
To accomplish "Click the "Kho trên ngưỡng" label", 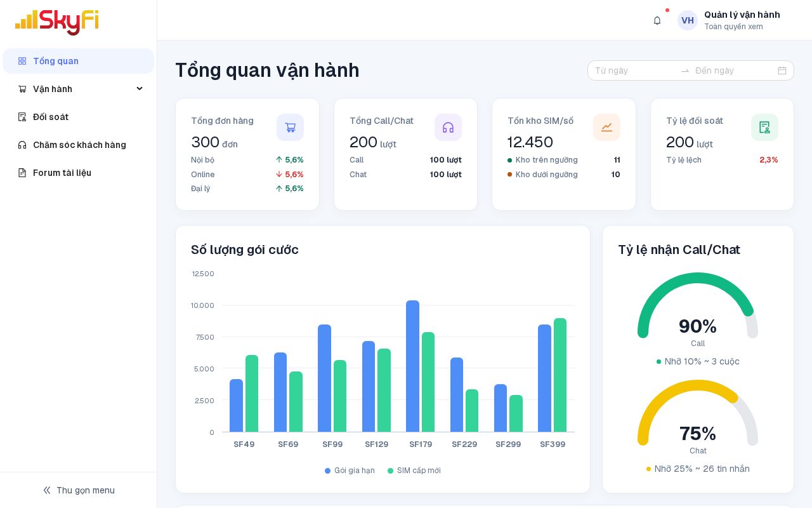I will pos(547,160).
